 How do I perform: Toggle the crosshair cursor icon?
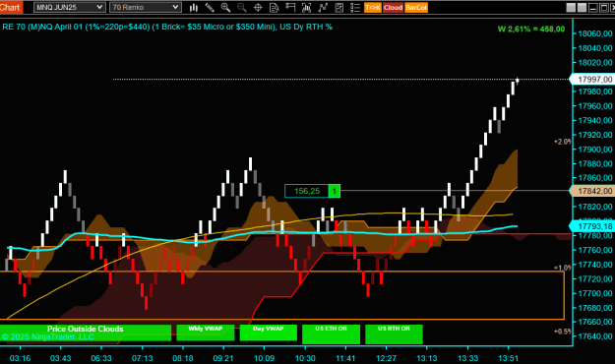(258, 7)
